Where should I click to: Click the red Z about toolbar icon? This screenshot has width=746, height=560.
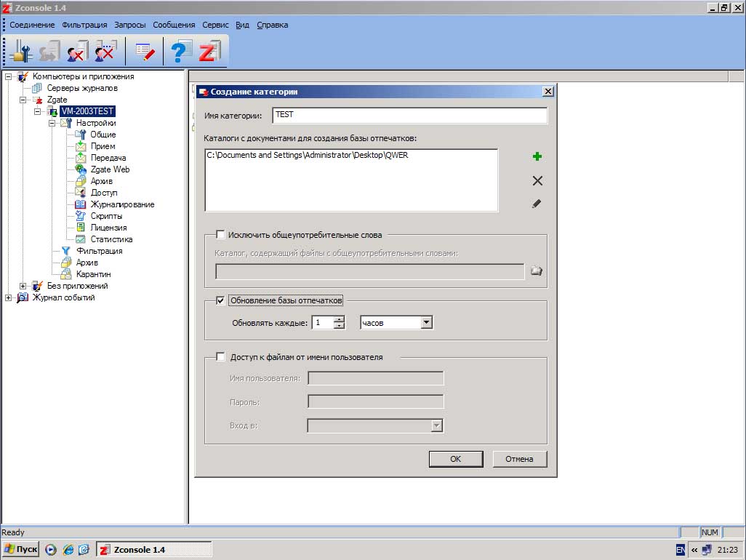tap(210, 52)
